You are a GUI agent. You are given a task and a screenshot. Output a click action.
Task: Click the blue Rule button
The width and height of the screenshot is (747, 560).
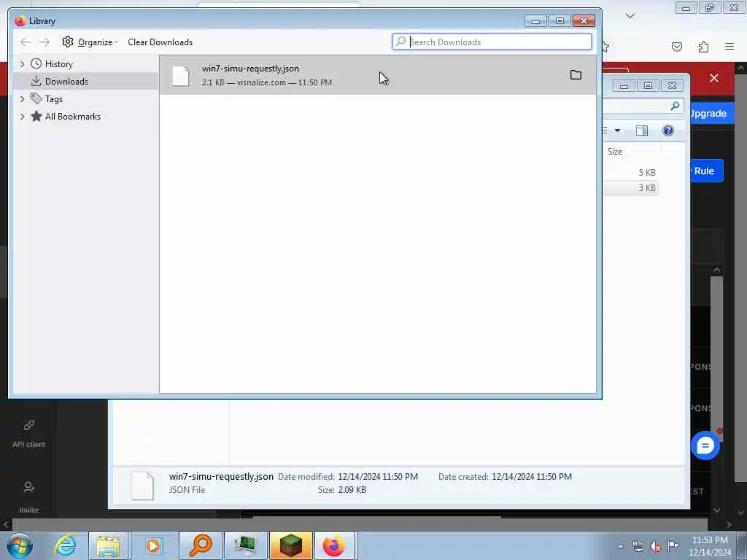pos(706,171)
